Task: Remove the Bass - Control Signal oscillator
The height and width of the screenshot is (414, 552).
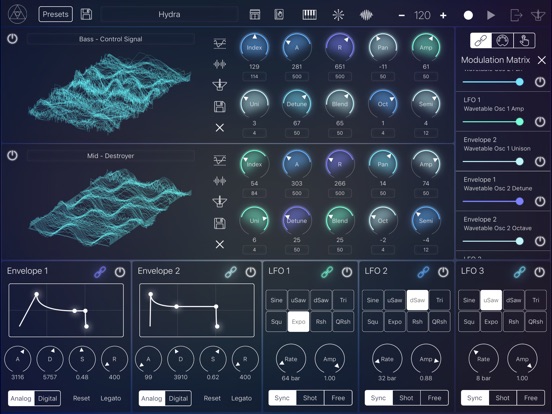Action: coord(220,127)
